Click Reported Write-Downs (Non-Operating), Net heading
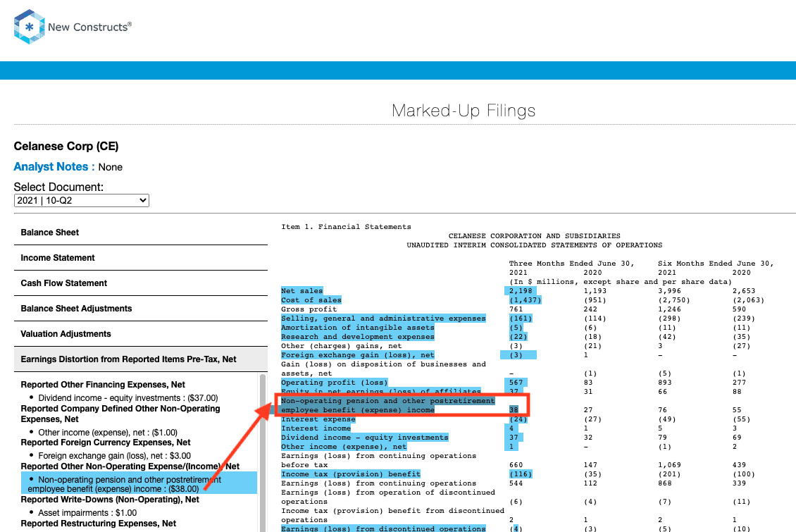The height and width of the screenshot is (532, 796). click(x=110, y=500)
